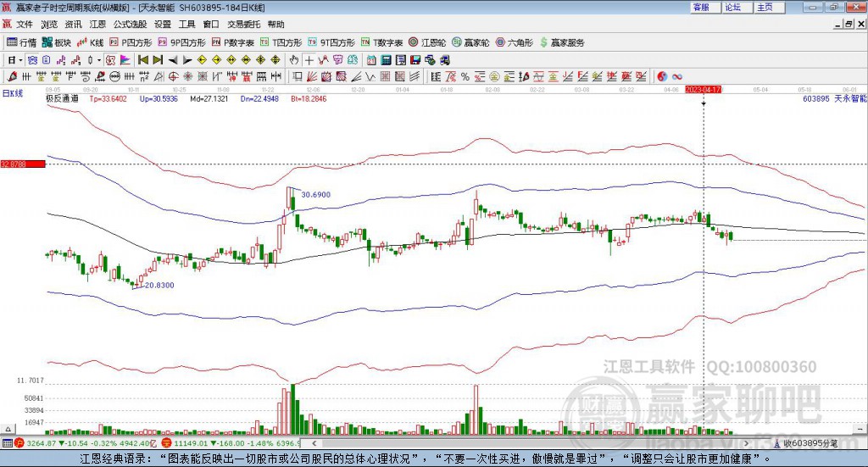The image size is (868, 467).
Task: Click the 20.8300 low price label
Action: point(159,286)
